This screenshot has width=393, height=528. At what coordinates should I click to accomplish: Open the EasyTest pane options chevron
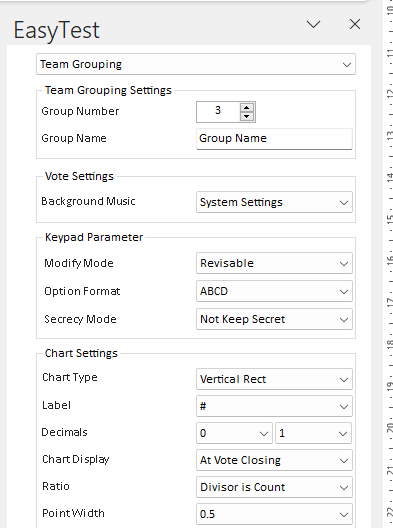(x=313, y=25)
